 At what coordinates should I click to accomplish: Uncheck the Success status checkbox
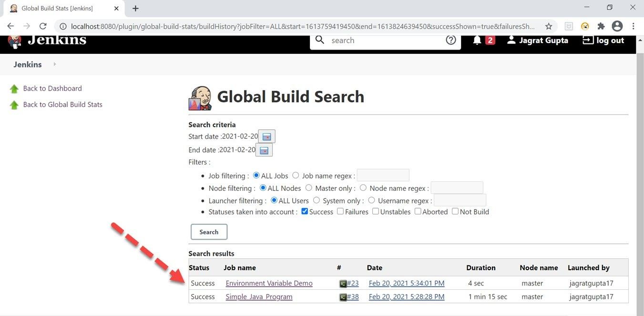[x=305, y=211]
